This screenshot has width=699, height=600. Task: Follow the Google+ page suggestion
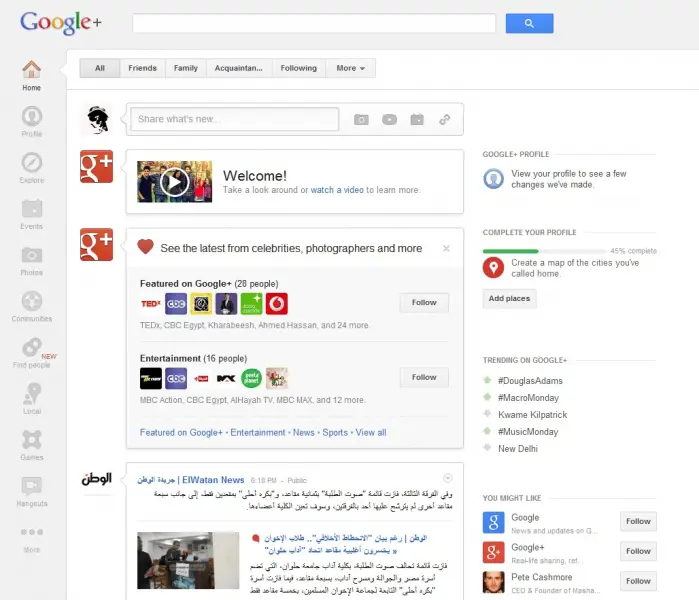click(638, 551)
